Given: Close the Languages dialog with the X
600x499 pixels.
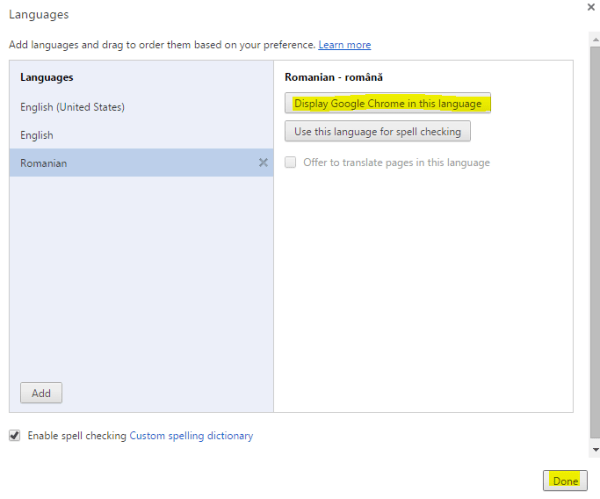Looking at the screenshot, I should (x=591, y=7).
